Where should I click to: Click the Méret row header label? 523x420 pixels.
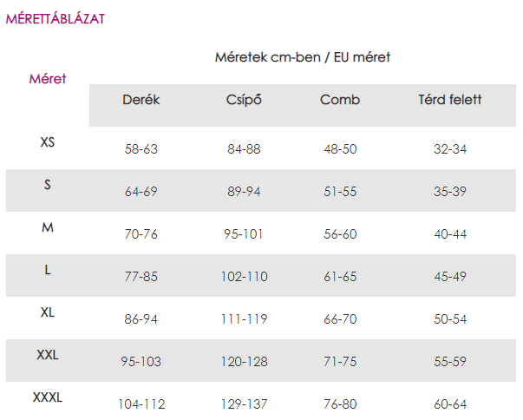[x=48, y=79]
